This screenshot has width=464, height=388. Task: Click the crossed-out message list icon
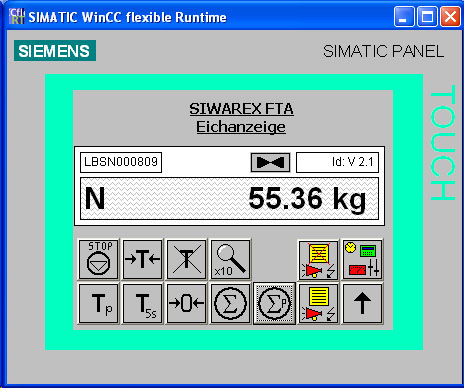318,260
